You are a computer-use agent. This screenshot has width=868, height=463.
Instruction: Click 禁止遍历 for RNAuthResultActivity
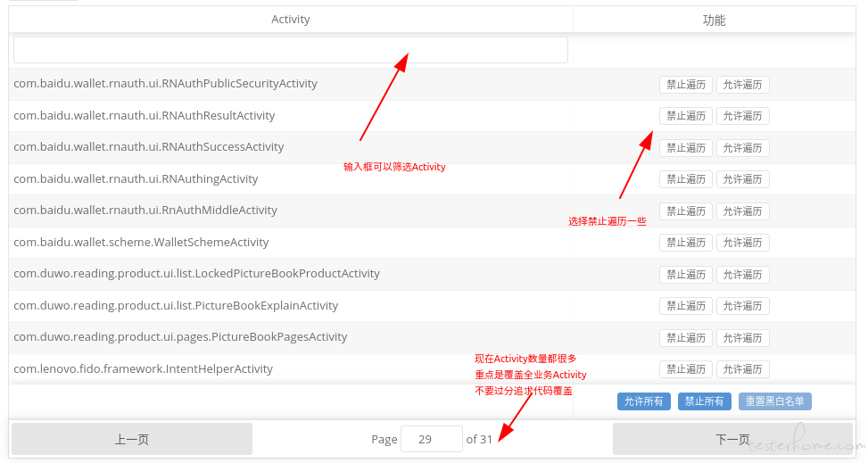(685, 116)
